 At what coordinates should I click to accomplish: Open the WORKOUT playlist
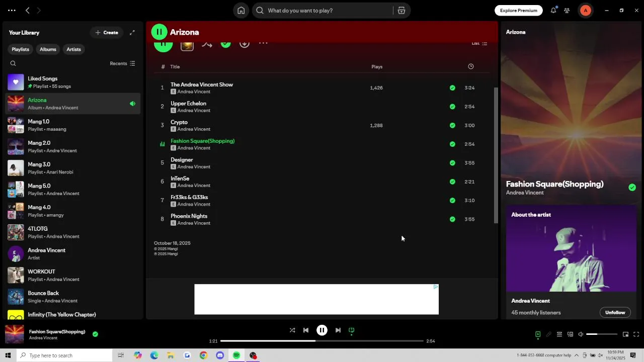tap(73, 276)
